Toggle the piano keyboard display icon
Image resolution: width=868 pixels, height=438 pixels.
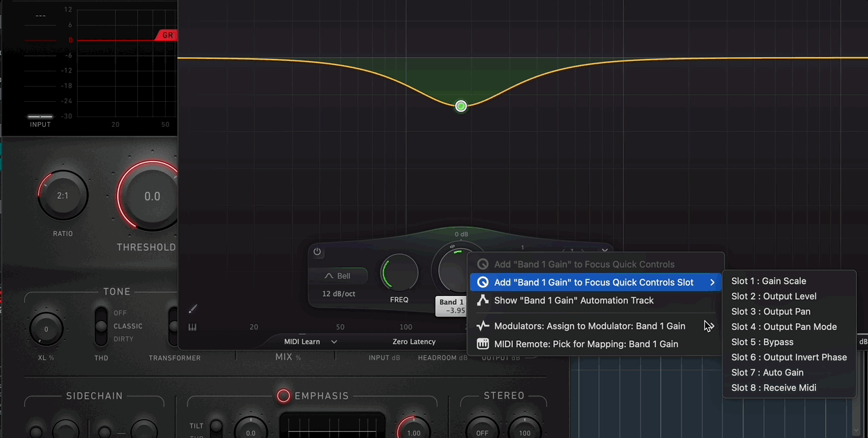coord(193,327)
